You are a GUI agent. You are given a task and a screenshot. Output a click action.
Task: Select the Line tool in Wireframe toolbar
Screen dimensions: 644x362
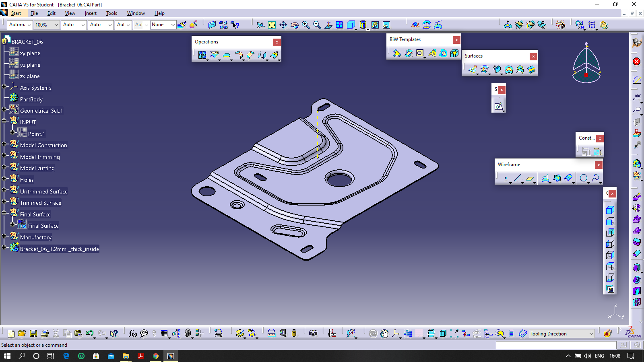[518, 178]
